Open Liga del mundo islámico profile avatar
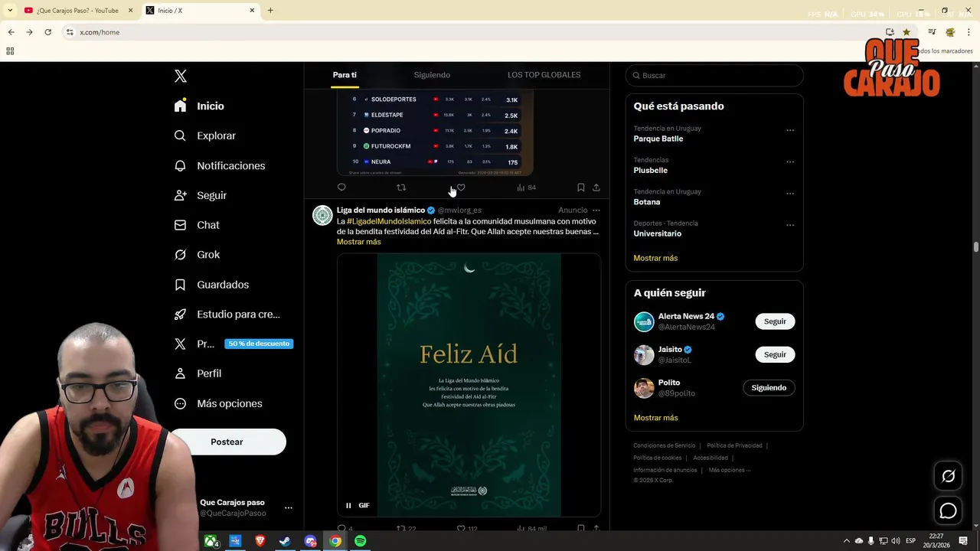This screenshot has height=551, width=980. pyautogui.click(x=322, y=215)
